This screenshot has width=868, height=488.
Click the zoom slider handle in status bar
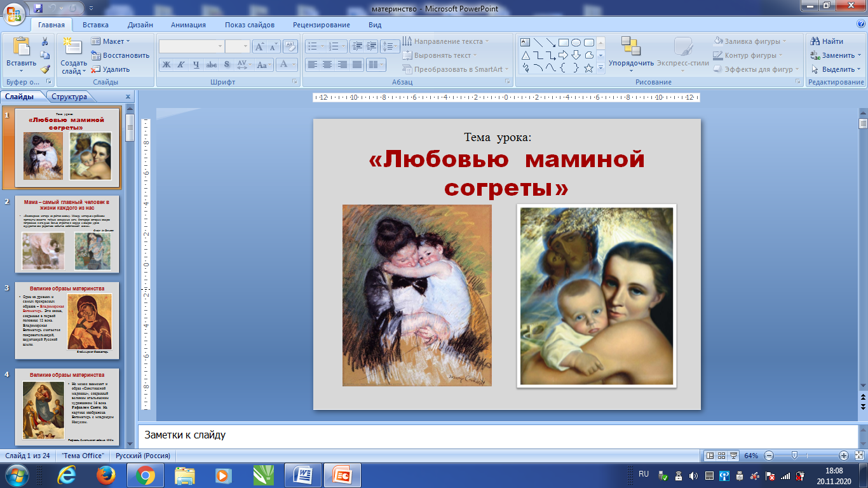click(794, 456)
